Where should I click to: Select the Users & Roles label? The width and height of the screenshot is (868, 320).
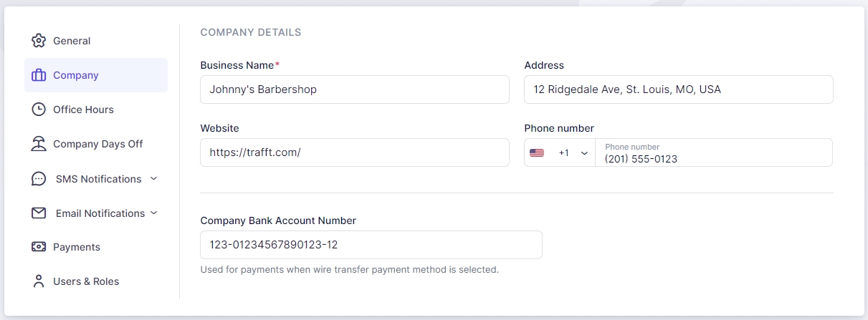coord(86,281)
